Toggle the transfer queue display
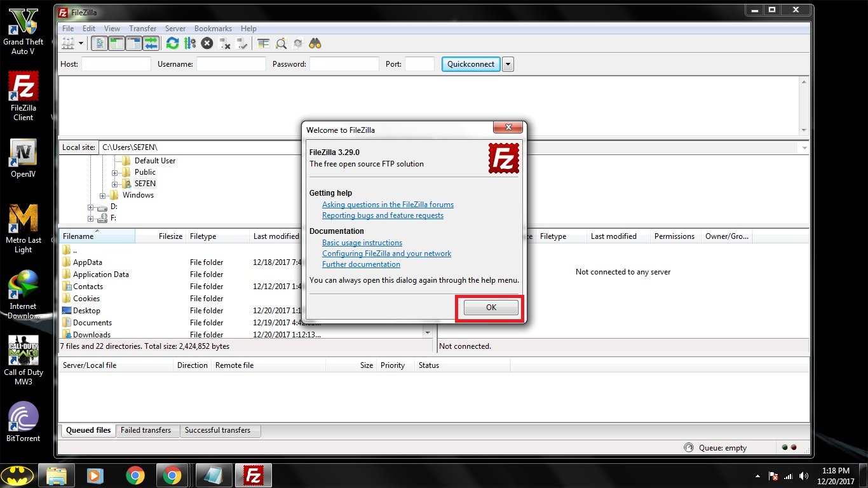868x488 pixels. click(151, 43)
